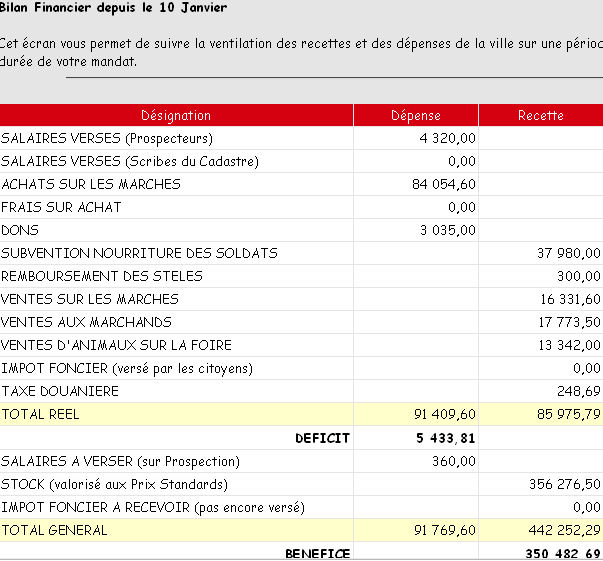Click the 37 980,00 revenue value
This screenshot has height=561, width=603.
[569, 253]
